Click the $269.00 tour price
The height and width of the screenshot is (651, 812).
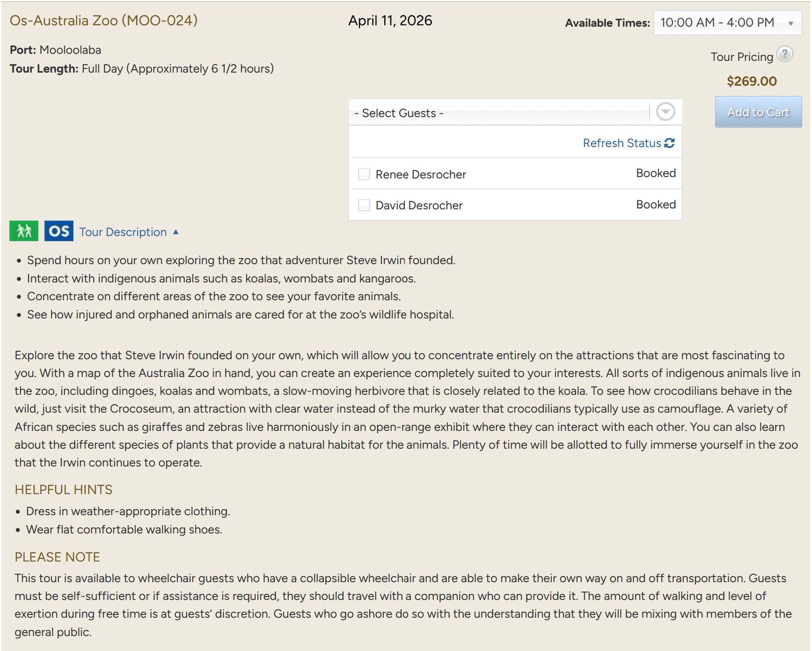[751, 81]
